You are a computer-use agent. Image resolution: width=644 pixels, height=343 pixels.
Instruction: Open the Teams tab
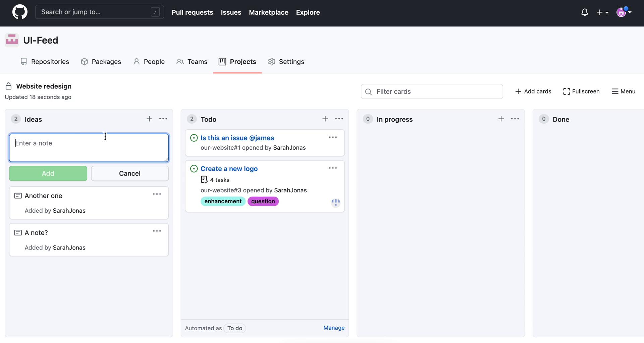click(x=192, y=62)
